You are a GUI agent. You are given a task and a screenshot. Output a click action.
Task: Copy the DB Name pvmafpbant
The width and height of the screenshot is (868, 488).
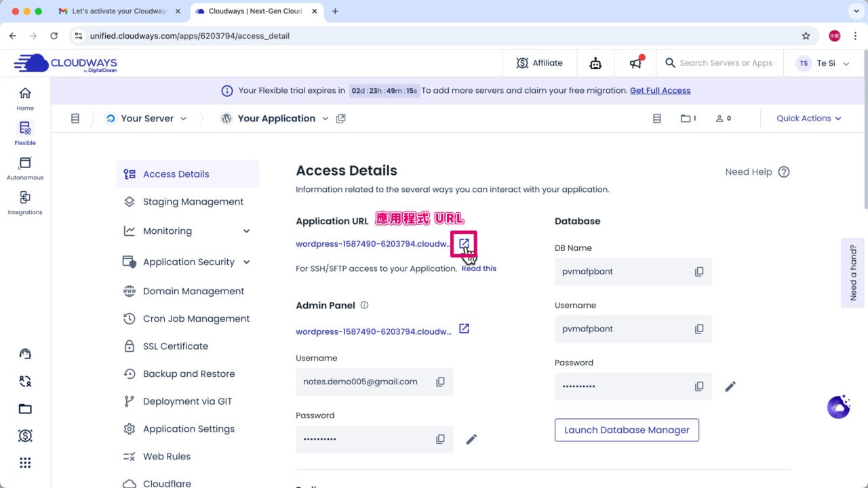click(x=699, y=271)
